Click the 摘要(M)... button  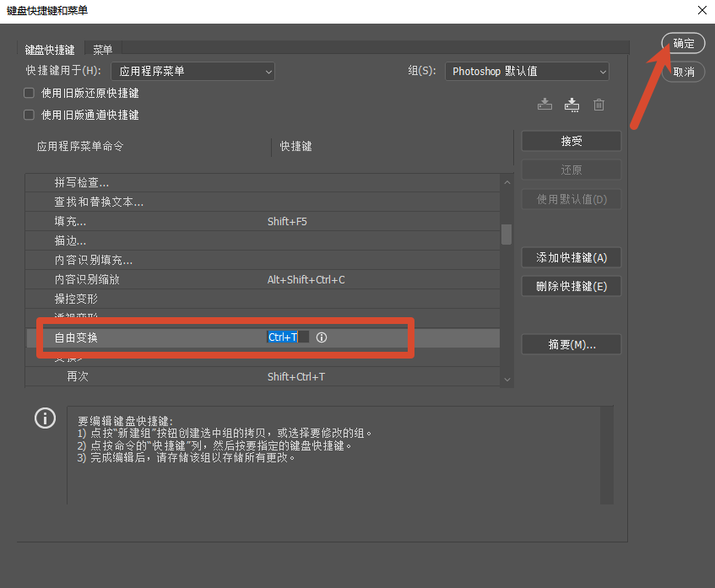(x=571, y=344)
